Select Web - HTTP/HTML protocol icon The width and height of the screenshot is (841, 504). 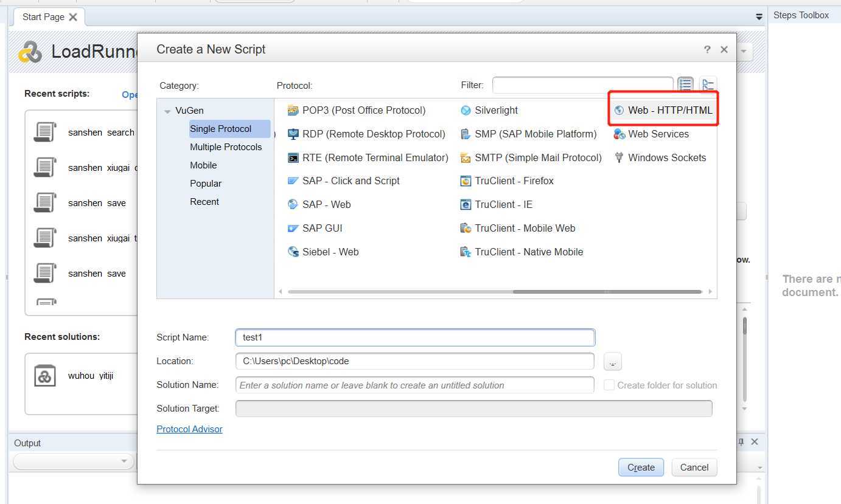pyautogui.click(x=619, y=110)
